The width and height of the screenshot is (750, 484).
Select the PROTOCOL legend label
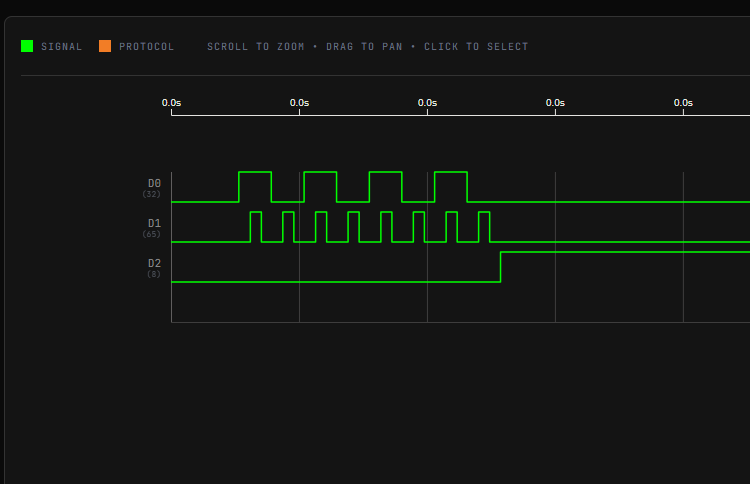click(146, 46)
